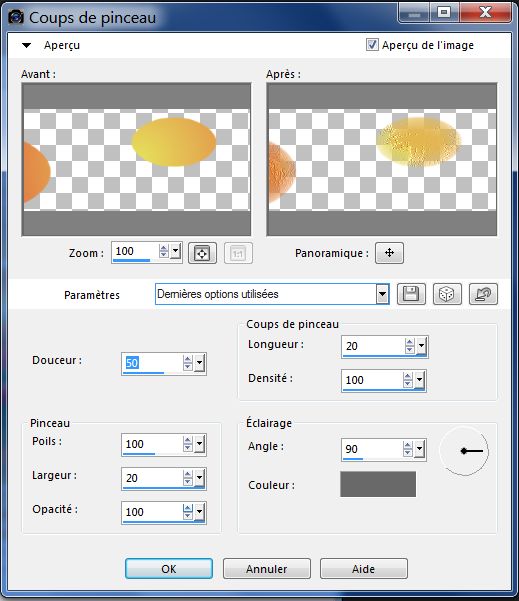Image resolution: width=519 pixels, height=601 pixels.
Task: Reset settings to default with arrow icon
Action: coord(483,294)
